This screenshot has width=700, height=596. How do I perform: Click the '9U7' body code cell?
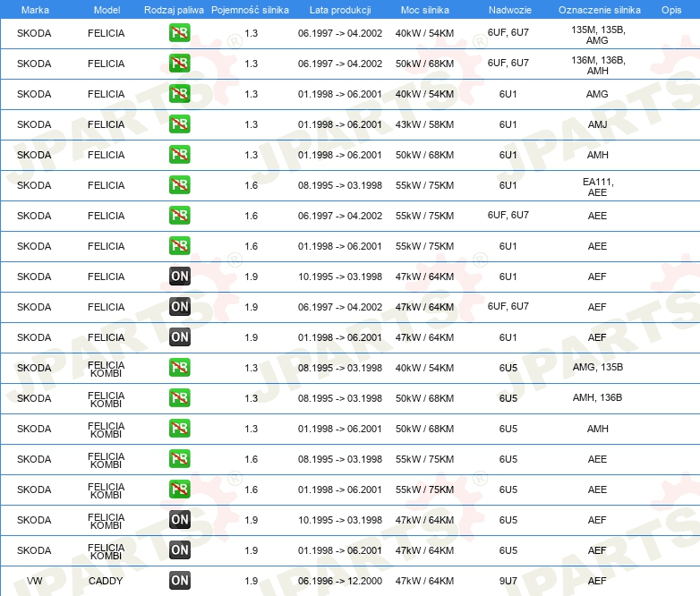click(x=508, y=581)
